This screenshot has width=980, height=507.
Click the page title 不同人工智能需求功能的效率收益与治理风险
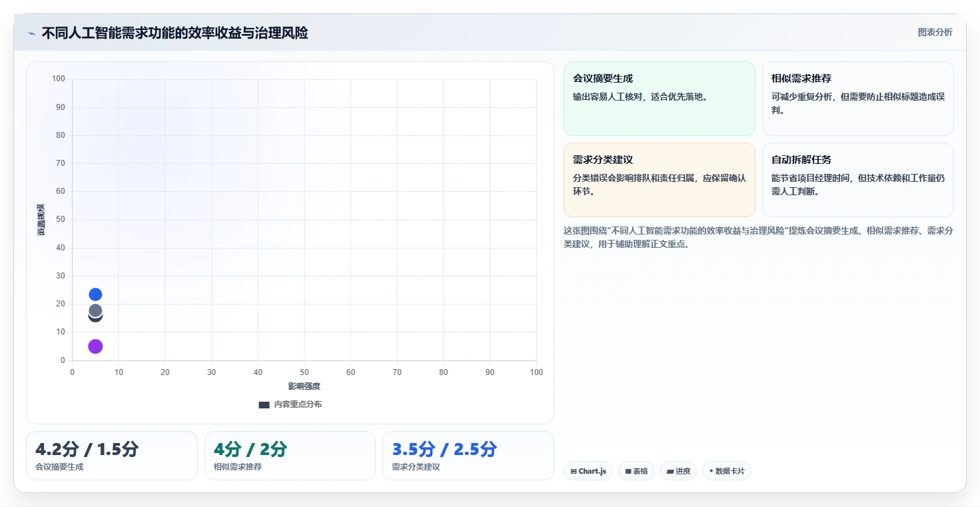coord(175,33)
